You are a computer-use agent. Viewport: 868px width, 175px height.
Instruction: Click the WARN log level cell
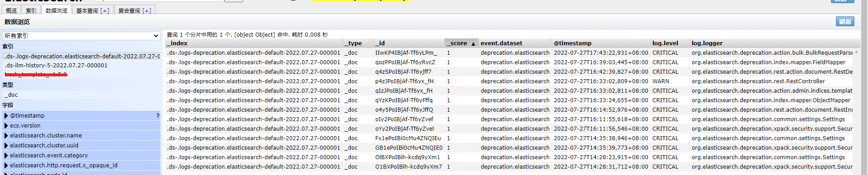[x=660, y=81]
